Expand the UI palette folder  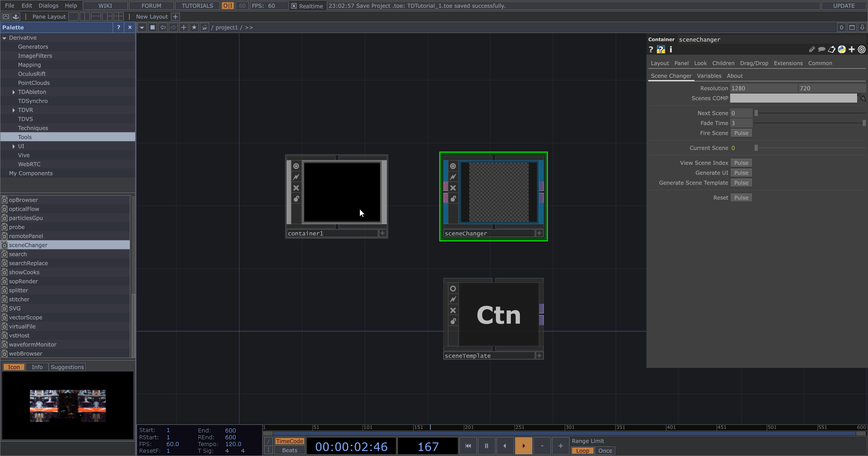(14, 146)
